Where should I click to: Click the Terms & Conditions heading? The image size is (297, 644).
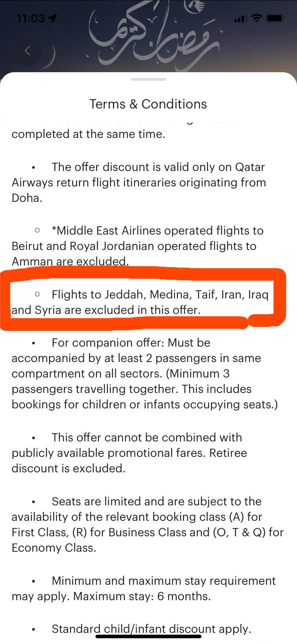[148, 104]
